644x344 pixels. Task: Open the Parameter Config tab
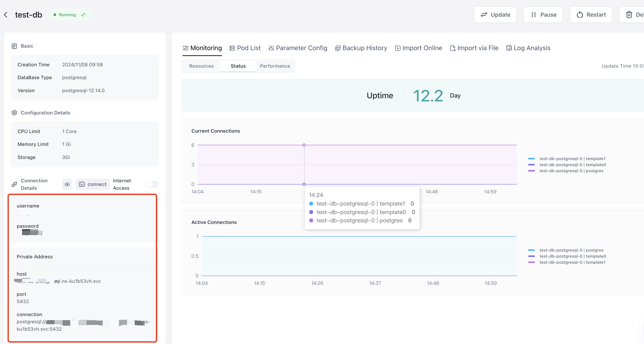297,48
